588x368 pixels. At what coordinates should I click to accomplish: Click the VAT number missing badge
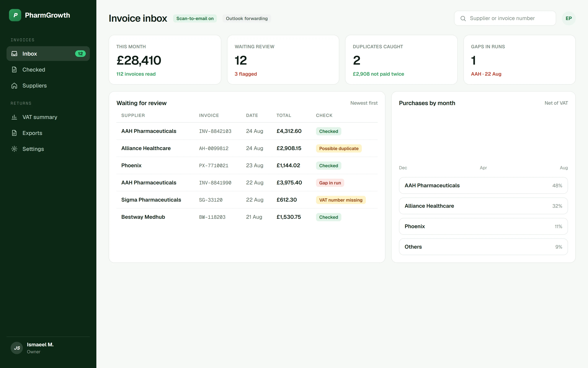(x=341, y=200)
